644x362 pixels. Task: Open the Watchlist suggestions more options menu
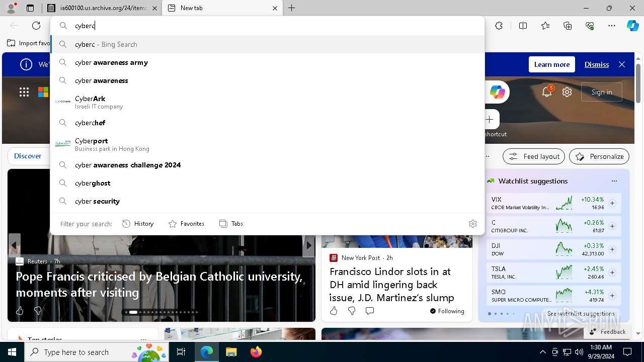click(614, 181)
